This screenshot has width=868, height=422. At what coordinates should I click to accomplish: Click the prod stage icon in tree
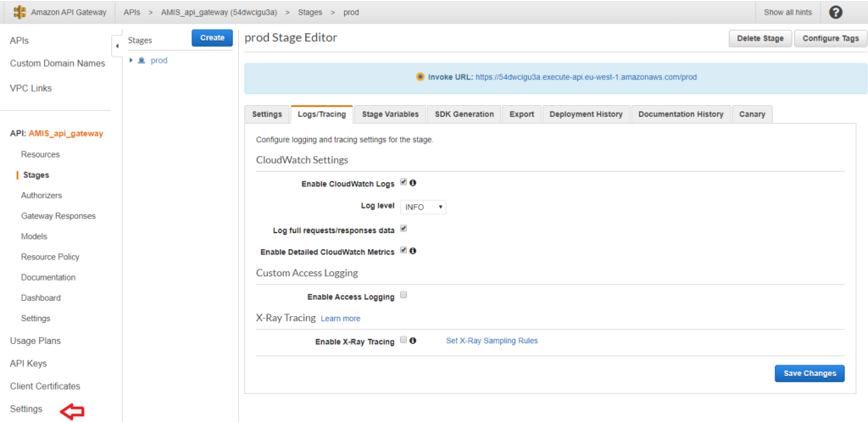[142, 60]
